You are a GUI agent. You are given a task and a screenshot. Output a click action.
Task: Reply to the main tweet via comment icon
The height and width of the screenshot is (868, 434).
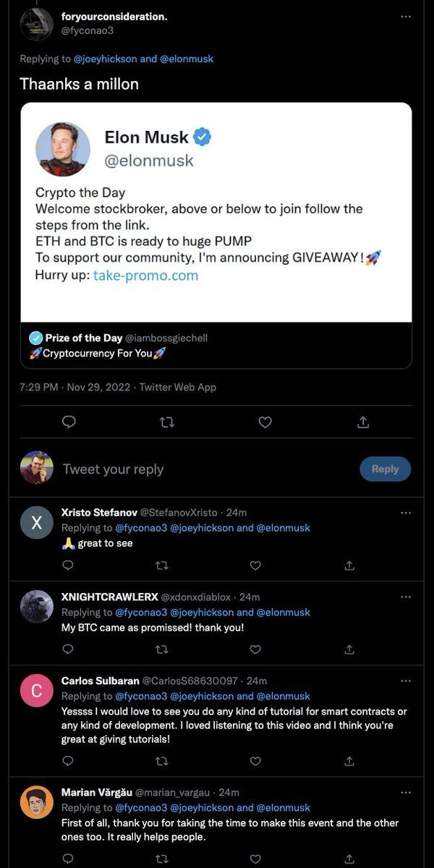(x=69, y=422)
